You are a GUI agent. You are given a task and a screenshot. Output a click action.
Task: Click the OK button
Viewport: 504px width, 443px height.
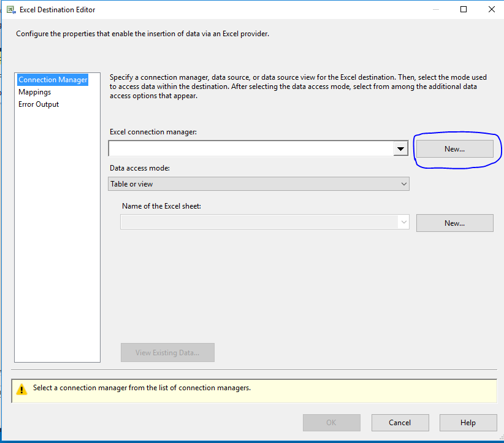pos(331,422)
